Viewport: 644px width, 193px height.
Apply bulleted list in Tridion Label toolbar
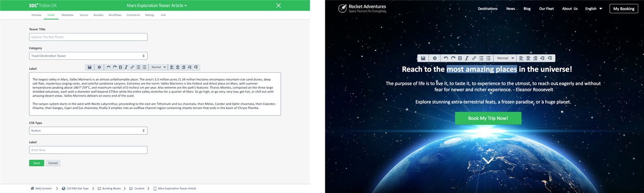[x=144, y=67]
